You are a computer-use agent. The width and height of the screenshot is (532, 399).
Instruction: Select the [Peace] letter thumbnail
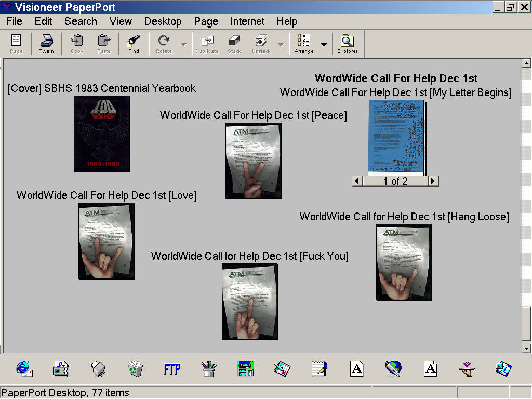[x=254, y=161]
